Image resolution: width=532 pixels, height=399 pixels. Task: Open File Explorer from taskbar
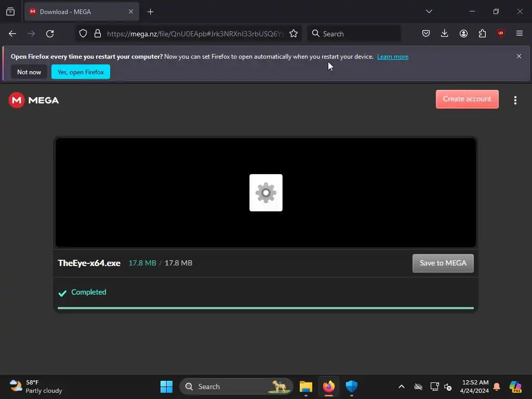coord(305,387)
